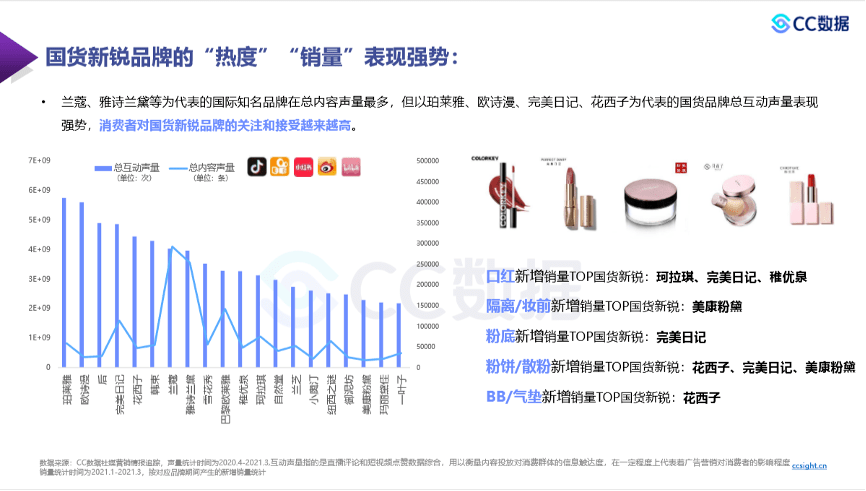Click the Douyin (TikTok) platform icon
The width and height of the screenshot is (866, 491).
(257, 167)
